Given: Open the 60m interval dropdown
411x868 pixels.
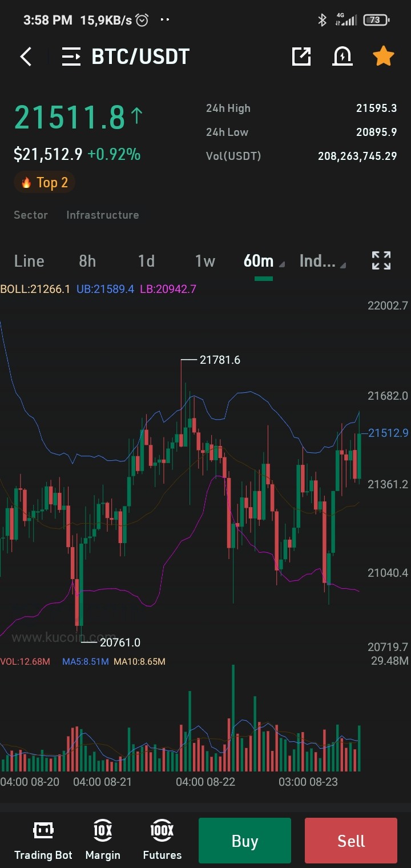Looking at the screenshot, I should click(263, 261).
